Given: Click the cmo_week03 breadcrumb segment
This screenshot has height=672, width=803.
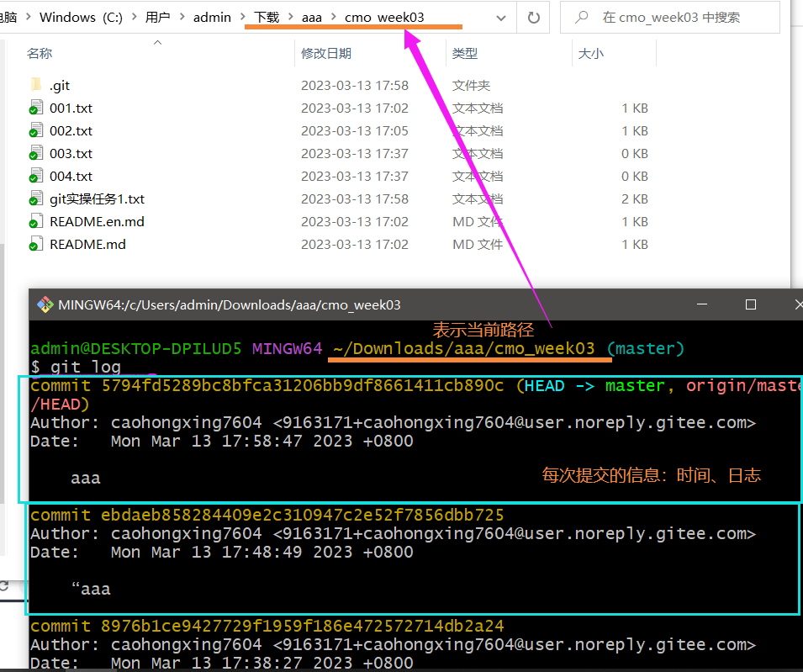Looking at the screenshot, I should 384,18.
